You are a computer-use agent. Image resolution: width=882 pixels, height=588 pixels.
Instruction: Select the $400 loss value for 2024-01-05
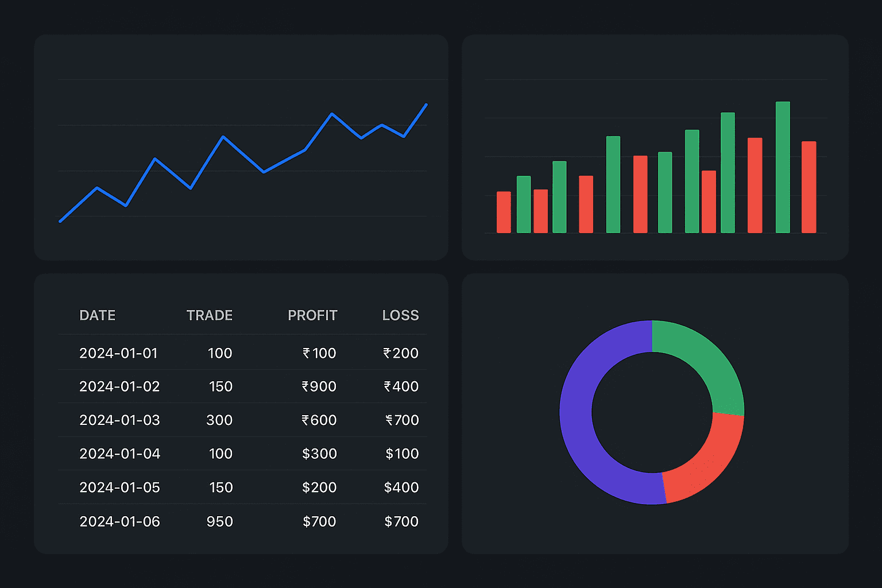(402, 487)
